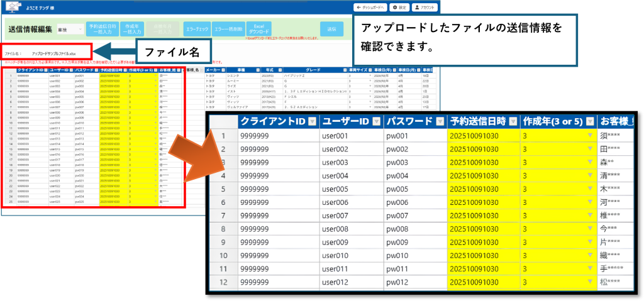Screen dimensions: 644x301
Task: Click 作成年 一括入力 button
Action: (132, 29)
